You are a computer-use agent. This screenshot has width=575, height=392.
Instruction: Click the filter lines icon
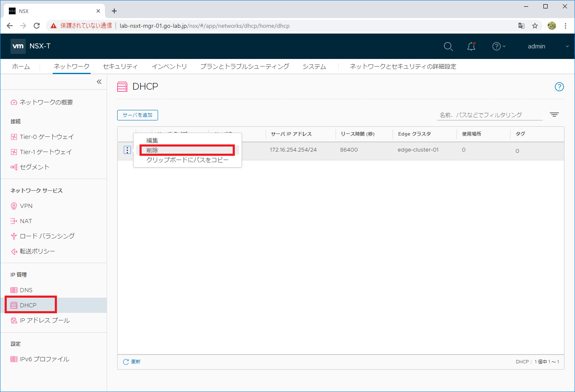click(554, 115)
